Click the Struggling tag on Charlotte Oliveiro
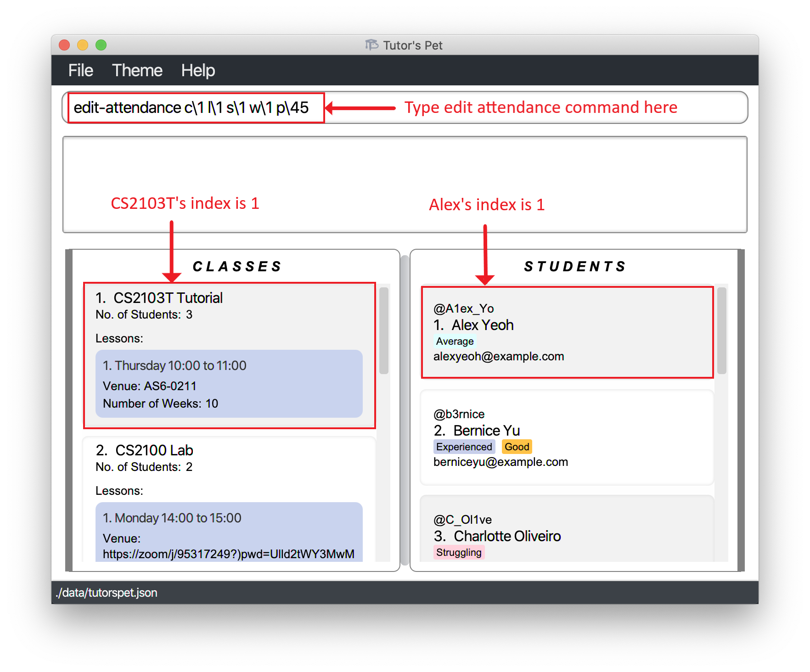This screenshot has height=672, width=810. tap(459, 552)
